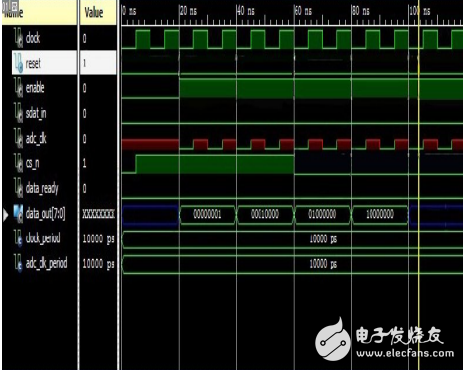
Task: Click the 80 ns ruler mark
Action: [361, 11]
